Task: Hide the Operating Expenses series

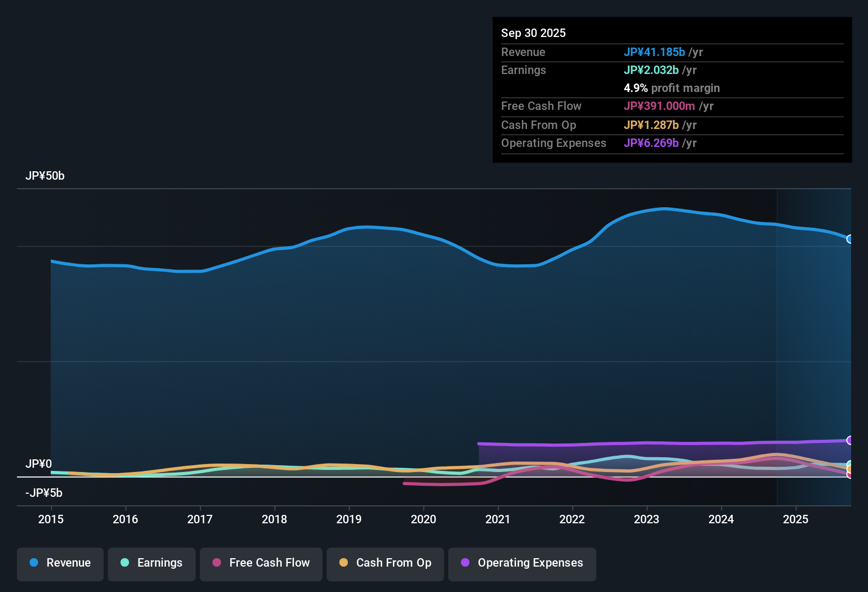Action: click(x=522, y=563)
